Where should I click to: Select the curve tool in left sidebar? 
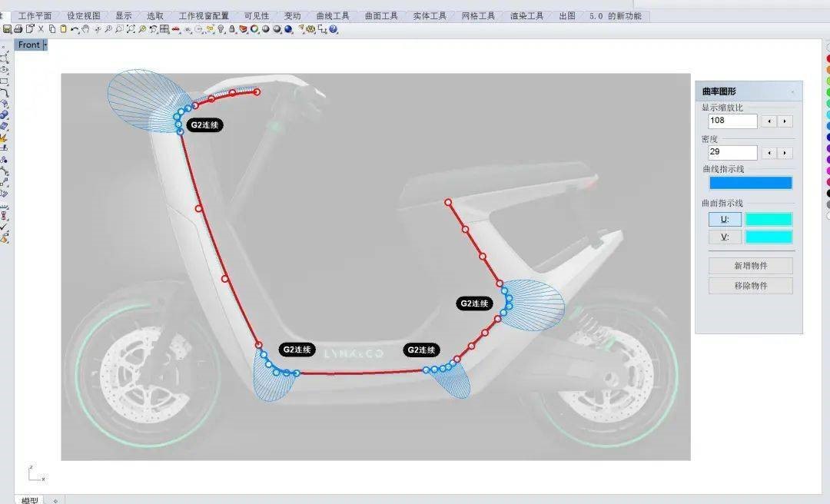tap(5, 93)
